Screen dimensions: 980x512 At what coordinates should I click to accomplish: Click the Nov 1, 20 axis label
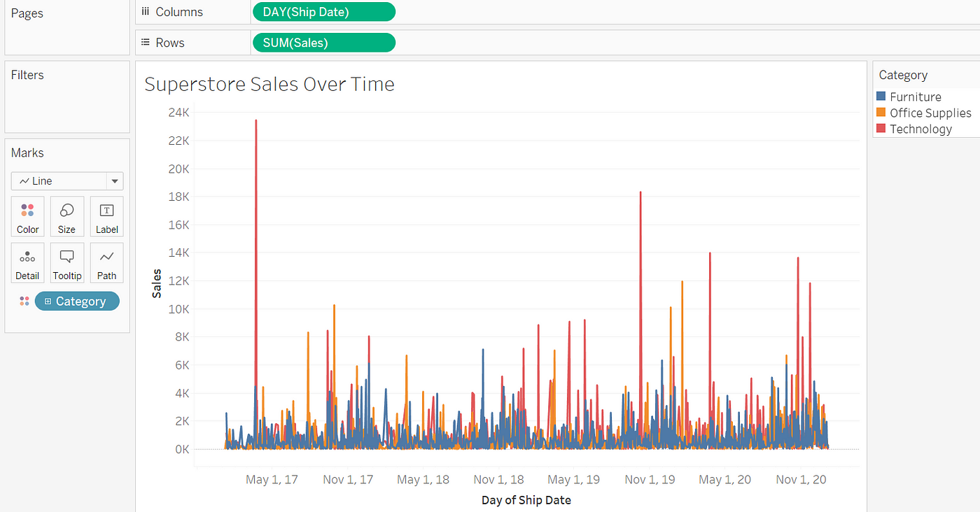click(801, 479)
